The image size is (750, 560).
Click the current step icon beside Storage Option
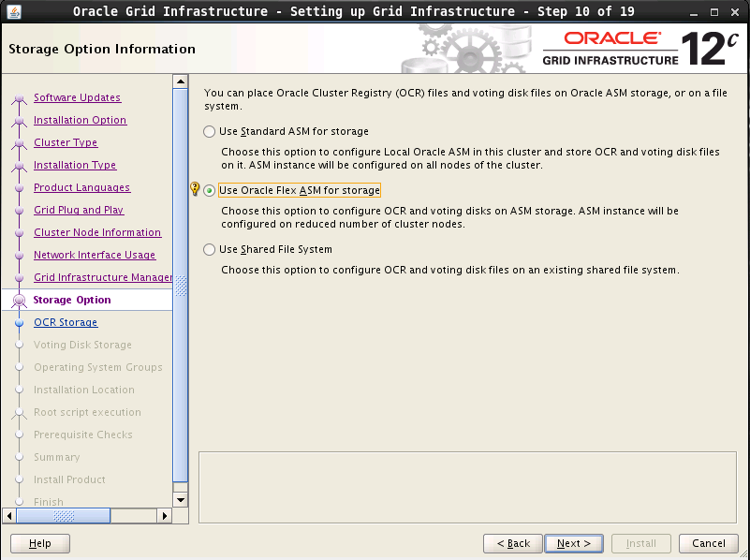point(19,301)
